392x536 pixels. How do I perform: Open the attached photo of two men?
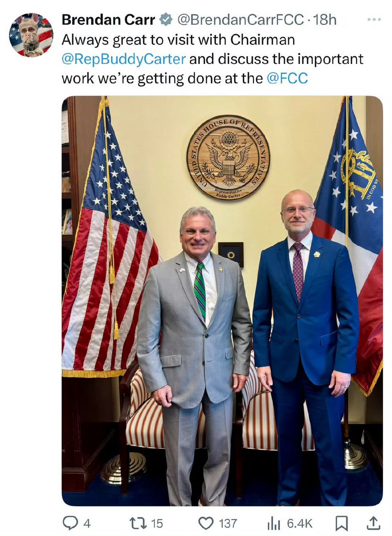tap(222, 301)
